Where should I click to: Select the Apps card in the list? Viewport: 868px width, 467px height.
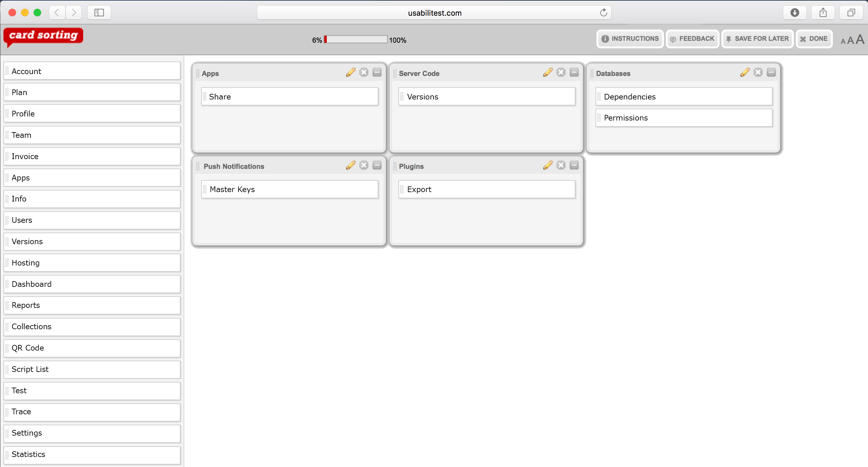92,178
